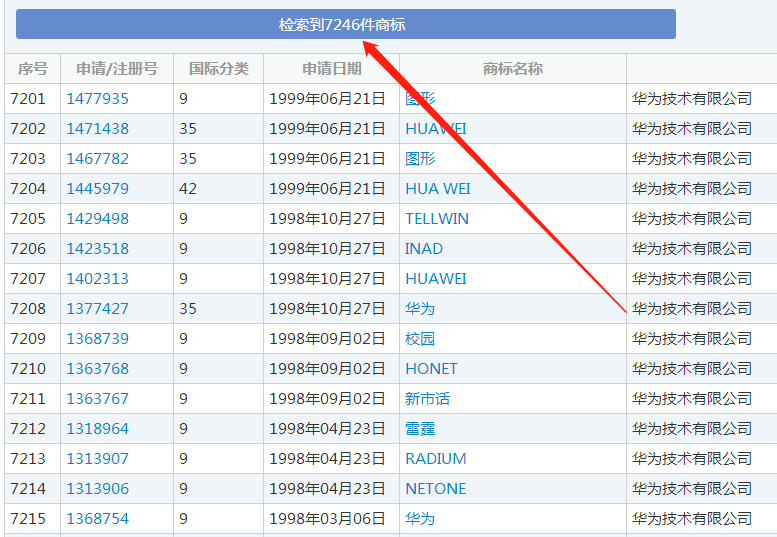This screenshot has width=777, height=537.
Task: Click the 国际分类 column header
Action: tap(219, 68)
